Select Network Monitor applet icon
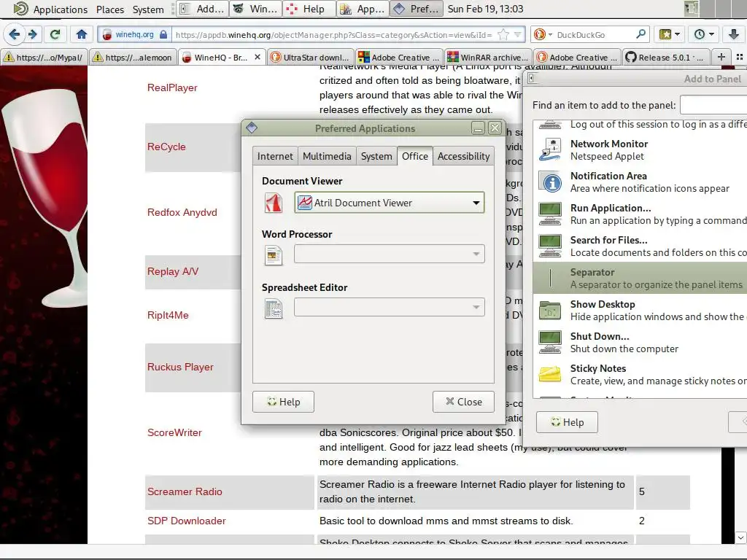Viewport: 747px width, 560px height. coord(550,150)
